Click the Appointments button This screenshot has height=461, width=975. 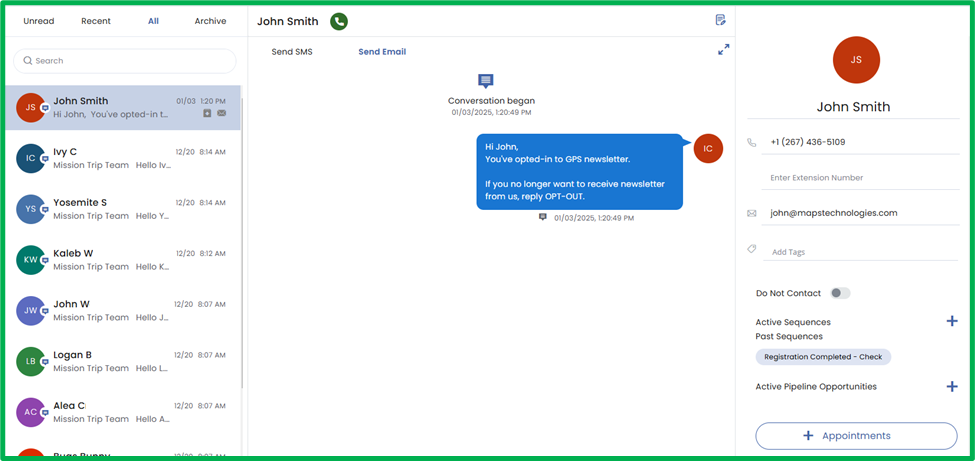pyautogui.click(x=856, y=435)
